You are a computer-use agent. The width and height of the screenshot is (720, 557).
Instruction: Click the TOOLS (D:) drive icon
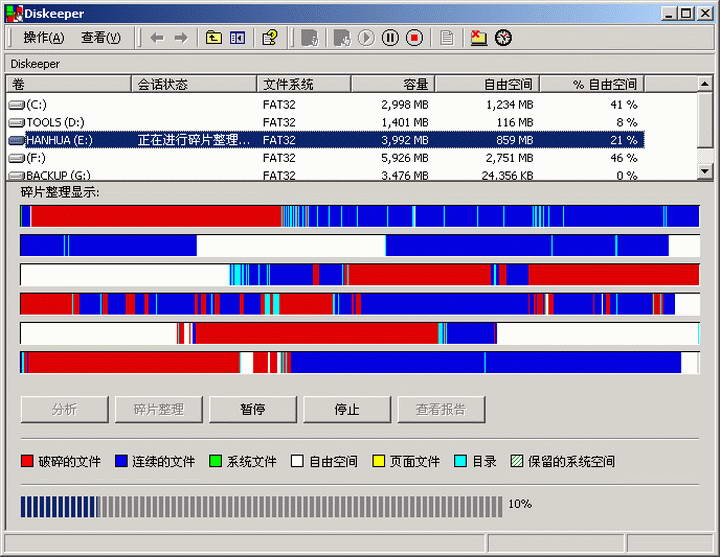tap(16, 123)
